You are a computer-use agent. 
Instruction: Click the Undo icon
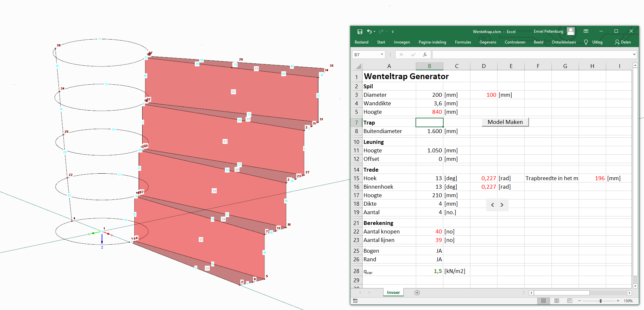[x=369, y=31]
